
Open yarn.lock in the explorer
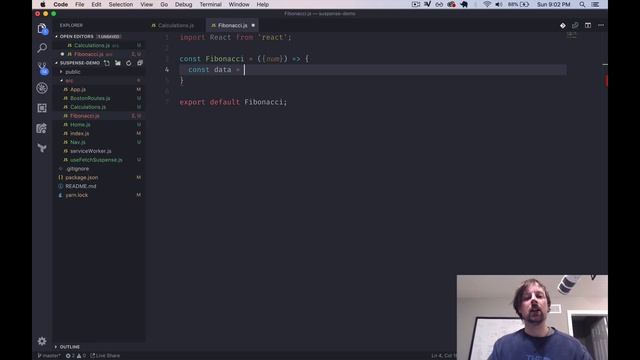pos(77,195)
